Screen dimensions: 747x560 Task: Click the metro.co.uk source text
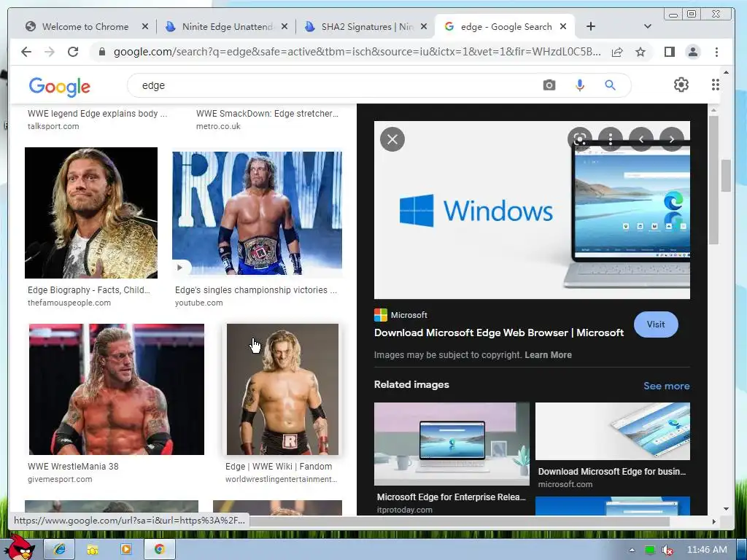click(x=218, y=126)
